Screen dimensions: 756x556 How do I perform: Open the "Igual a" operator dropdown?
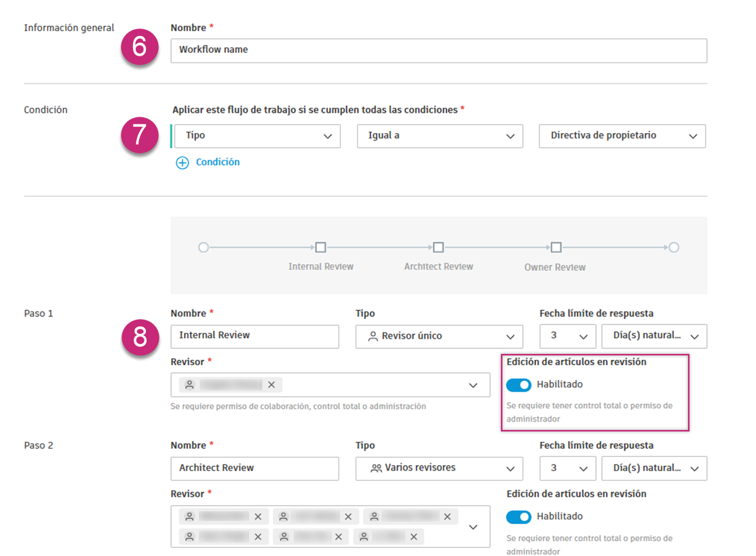pos(440,136)
